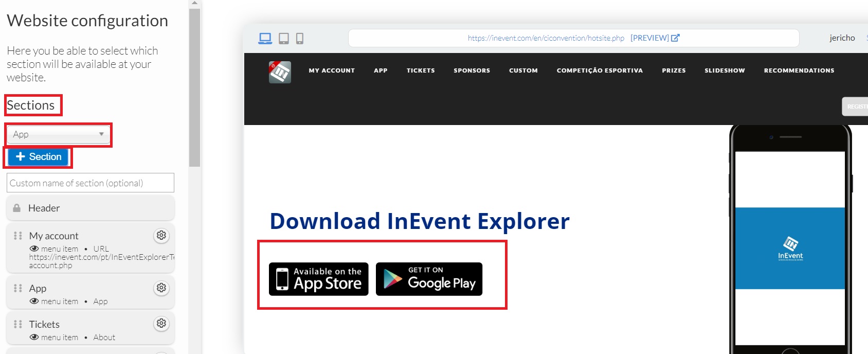This screenshot has height=354, width=868.
Task: Click the Get it on Google Play badge
Action: coord(429,279)
